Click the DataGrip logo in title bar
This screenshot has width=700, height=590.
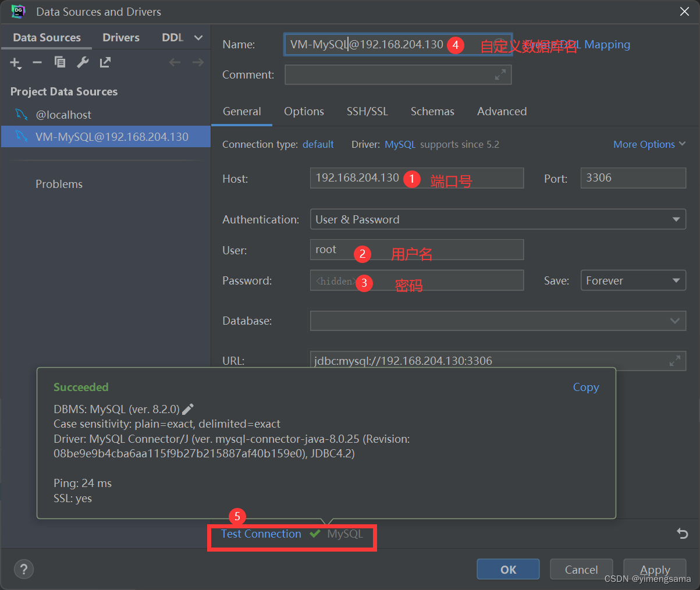(19, 11)
